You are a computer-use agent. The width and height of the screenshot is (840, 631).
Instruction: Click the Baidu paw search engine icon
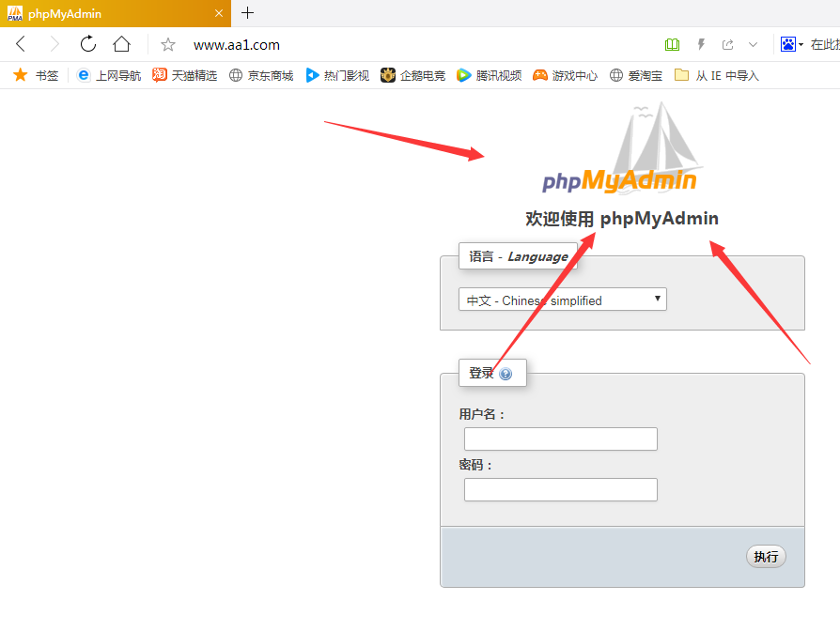[788, 44]
